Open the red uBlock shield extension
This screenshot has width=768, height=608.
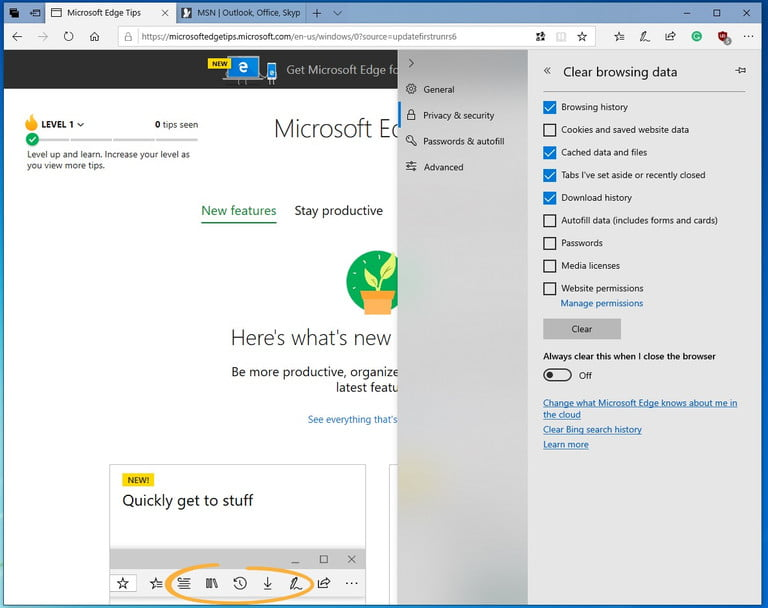723,37
